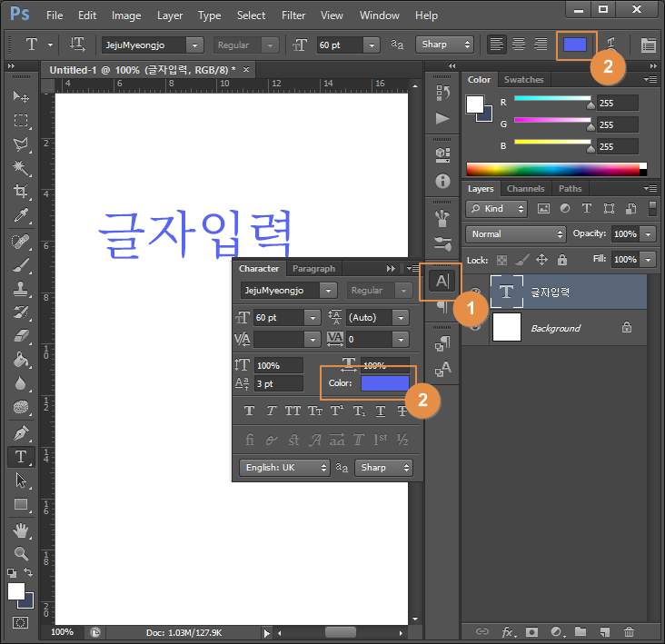Open the Normal blend mode dropdown

(x=515, y=234)
